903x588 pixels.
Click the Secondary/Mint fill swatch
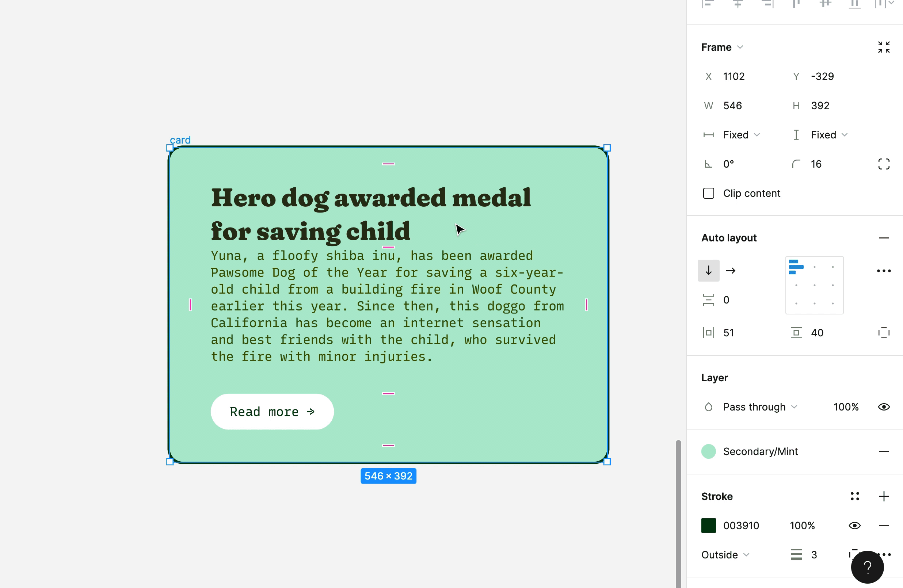tap(708, 451)
